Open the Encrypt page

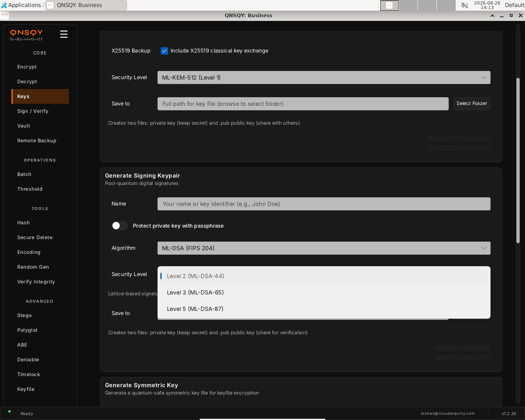(40, 67)
